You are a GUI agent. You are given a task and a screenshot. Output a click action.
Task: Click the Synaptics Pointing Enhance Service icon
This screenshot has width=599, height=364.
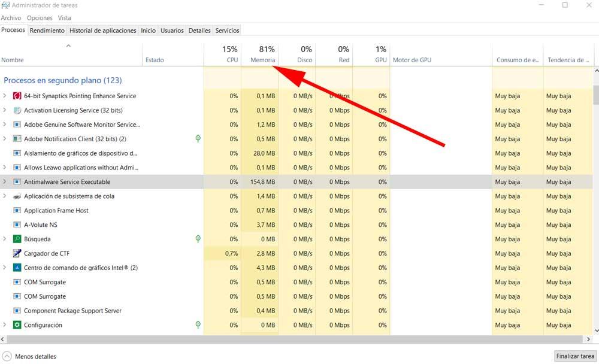pyautogui.click(x=17, y=96)
